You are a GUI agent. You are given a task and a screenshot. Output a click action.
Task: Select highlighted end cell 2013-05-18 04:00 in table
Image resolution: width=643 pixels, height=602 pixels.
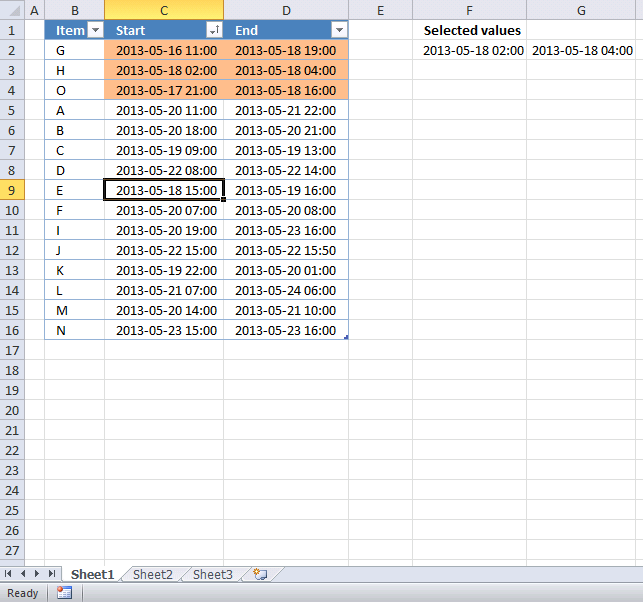tap(286, 71)
